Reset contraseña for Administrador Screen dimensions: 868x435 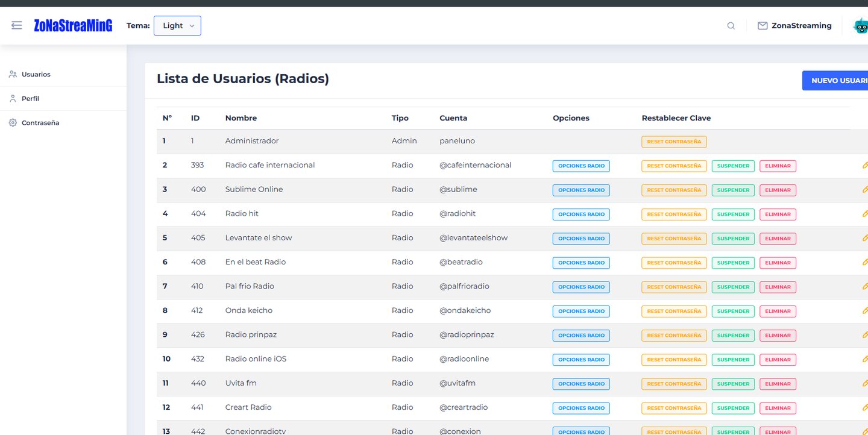[x=674, y=142]
